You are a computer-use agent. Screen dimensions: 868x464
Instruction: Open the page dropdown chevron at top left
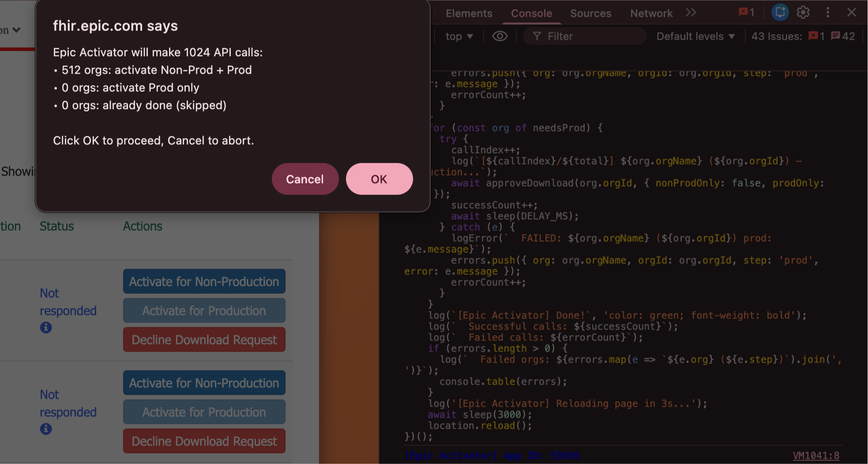[x=16, y=30]
